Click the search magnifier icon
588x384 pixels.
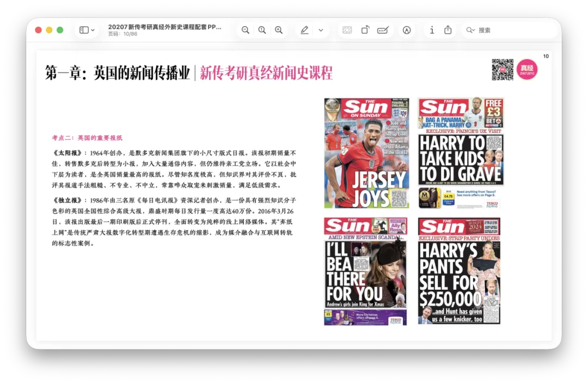470,30
